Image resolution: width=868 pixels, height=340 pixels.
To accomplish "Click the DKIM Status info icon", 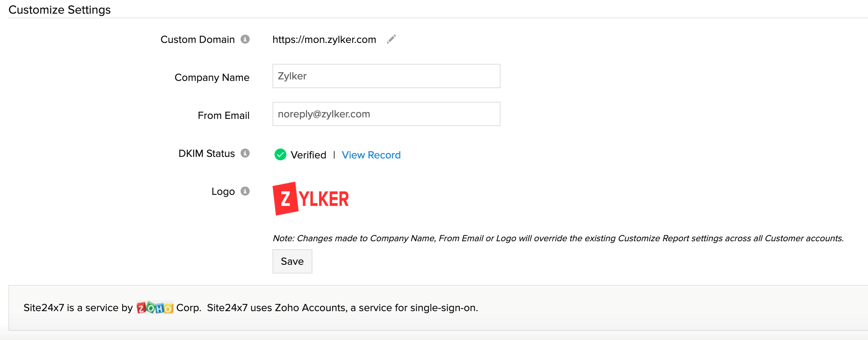I will coord(245,153).
